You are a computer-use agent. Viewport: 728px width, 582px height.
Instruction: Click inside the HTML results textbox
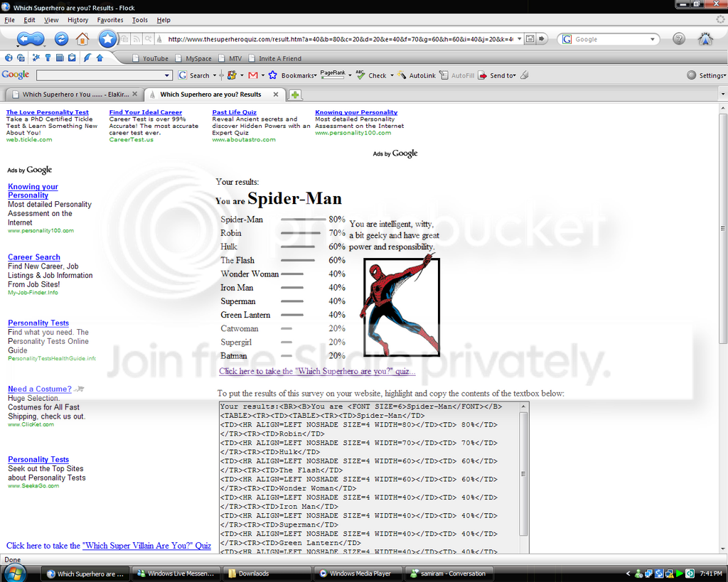tap(369, 478)
